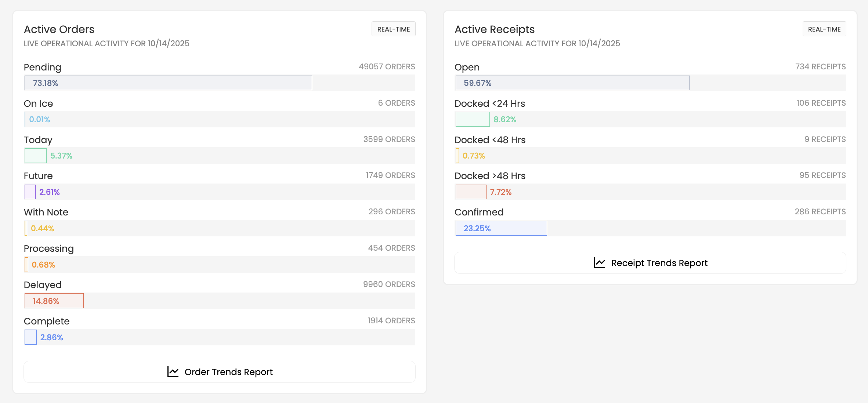Click the Active Orders REAL-TIME badge
This screenshot has width=868, height=403.
pos(393,29)
